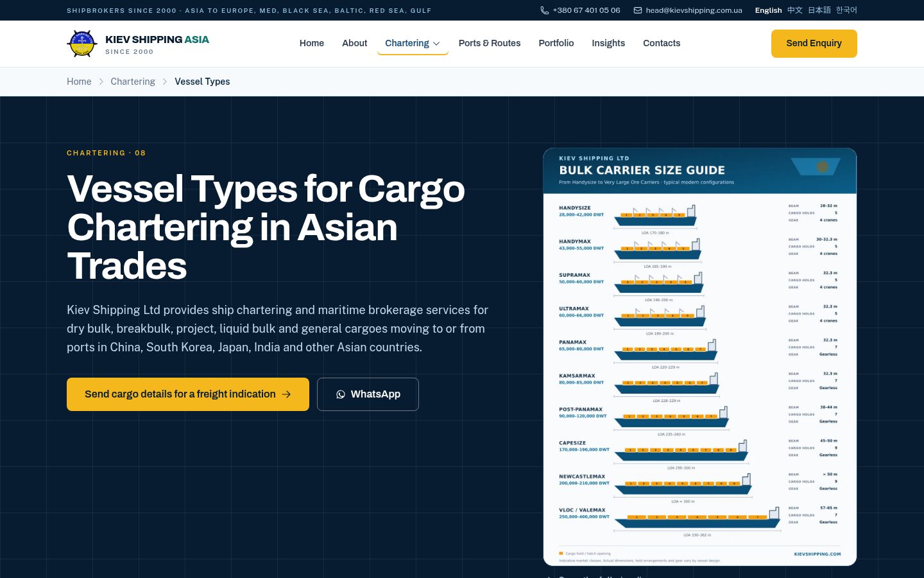Open Ports & Routes menu item

coord(490,43)
